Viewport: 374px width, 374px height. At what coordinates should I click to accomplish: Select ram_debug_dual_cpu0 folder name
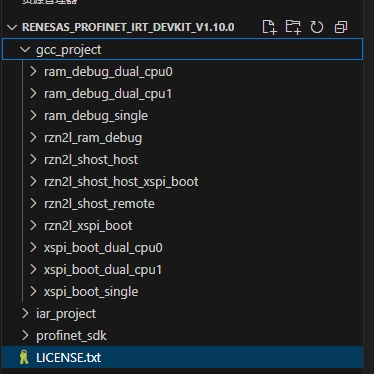point(108,72)
